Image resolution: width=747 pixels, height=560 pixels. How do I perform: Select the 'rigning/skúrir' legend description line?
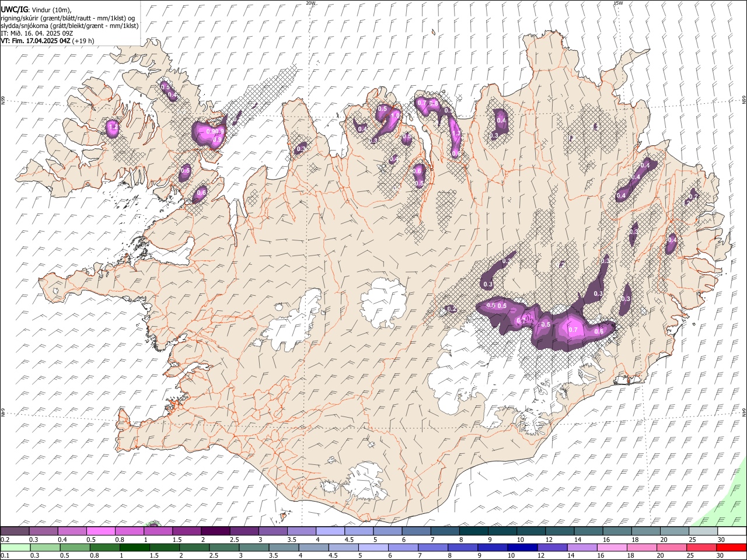pyautogui.click(x=68, y=17)
